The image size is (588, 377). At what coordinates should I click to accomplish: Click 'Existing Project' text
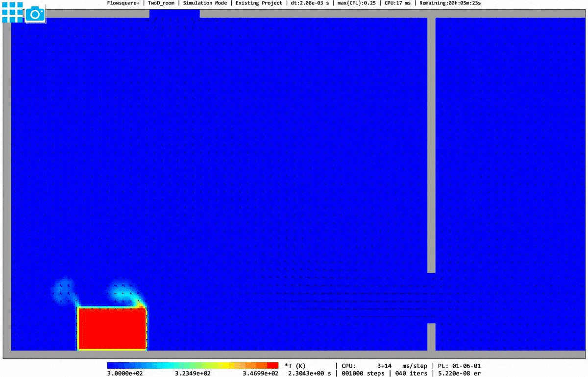[259, 3]
